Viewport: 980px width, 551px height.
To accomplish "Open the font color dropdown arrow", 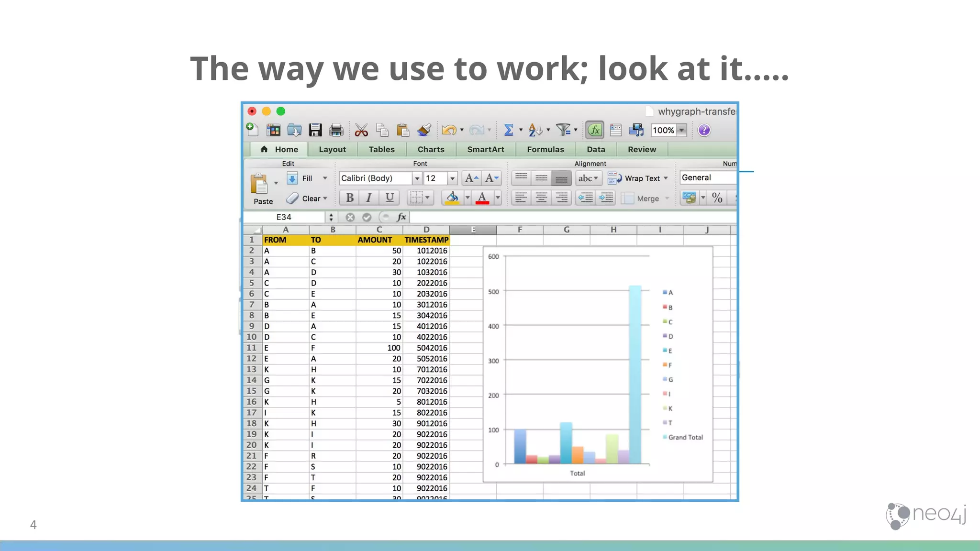I will (x=498, y=198).
